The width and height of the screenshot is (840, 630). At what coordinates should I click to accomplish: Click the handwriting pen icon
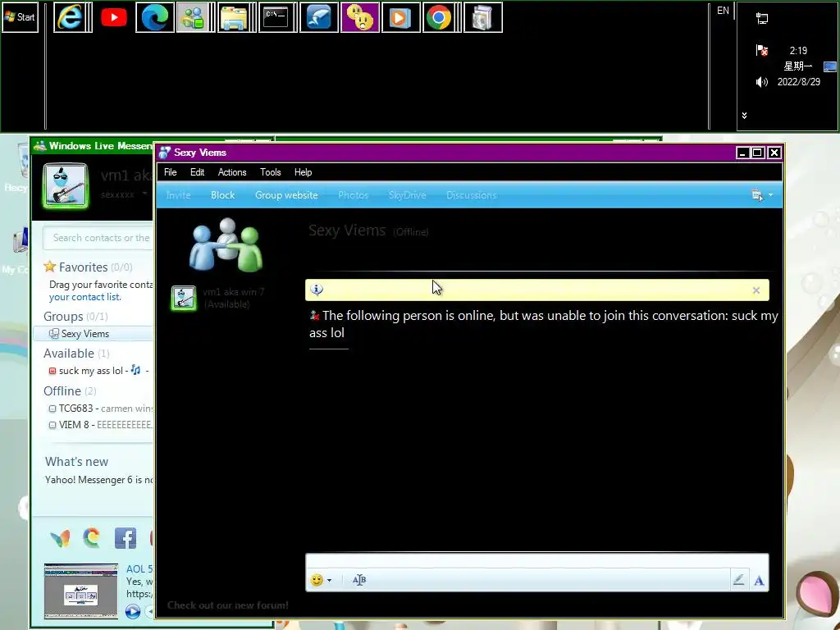coord(739,580)
